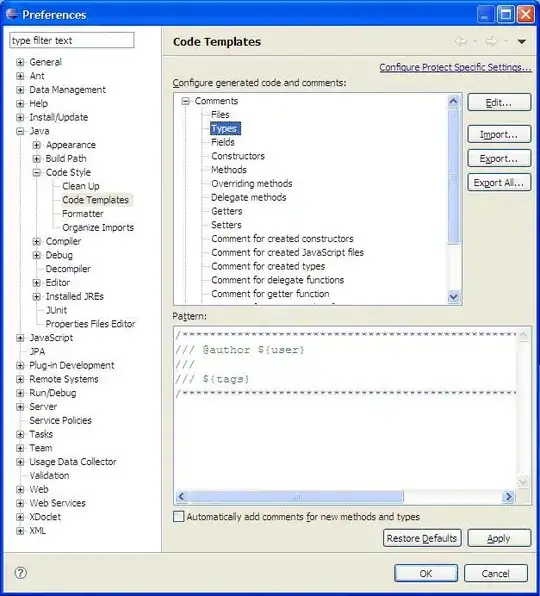
Task: Select the Files comment template
Action: (x=220, y=115)
